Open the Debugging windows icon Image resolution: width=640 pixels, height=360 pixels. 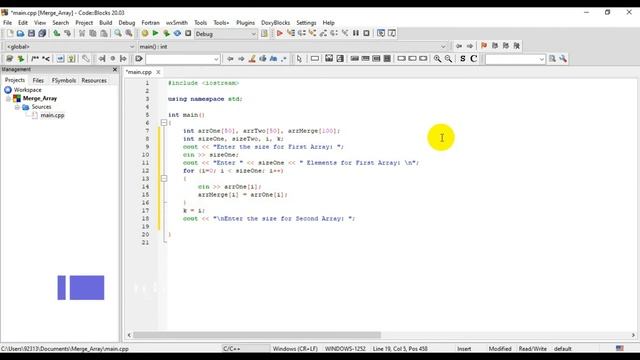click(381, 33)
